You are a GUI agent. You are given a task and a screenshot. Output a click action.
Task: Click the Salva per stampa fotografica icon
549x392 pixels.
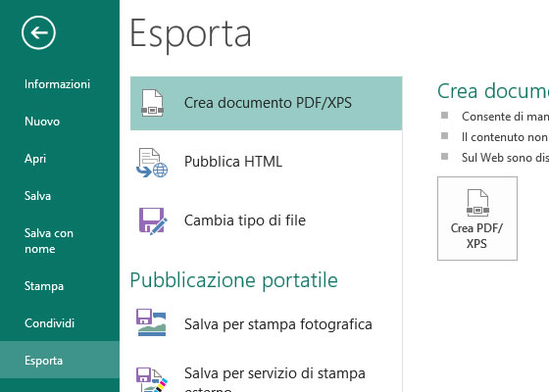(151, 322)
